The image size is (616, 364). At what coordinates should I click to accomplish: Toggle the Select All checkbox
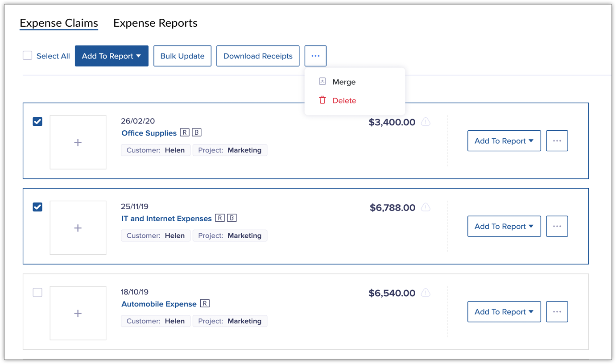click(x=28, y=56)
